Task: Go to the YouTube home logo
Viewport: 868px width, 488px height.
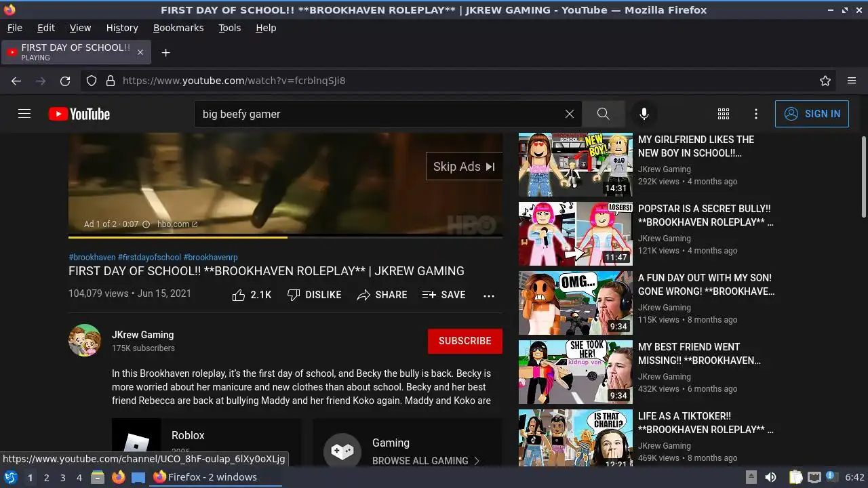Action: coord(79,114)
